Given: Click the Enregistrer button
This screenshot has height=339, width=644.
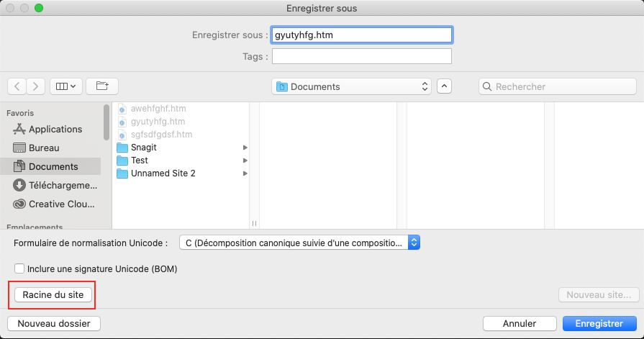Looking at the screenshot, I should (599, 324).
